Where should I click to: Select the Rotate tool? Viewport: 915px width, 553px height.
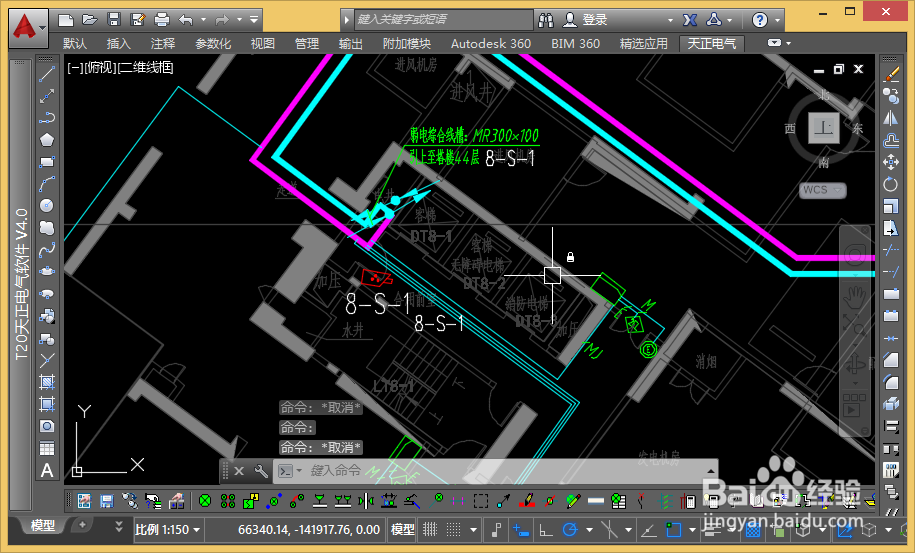(890, 184)
